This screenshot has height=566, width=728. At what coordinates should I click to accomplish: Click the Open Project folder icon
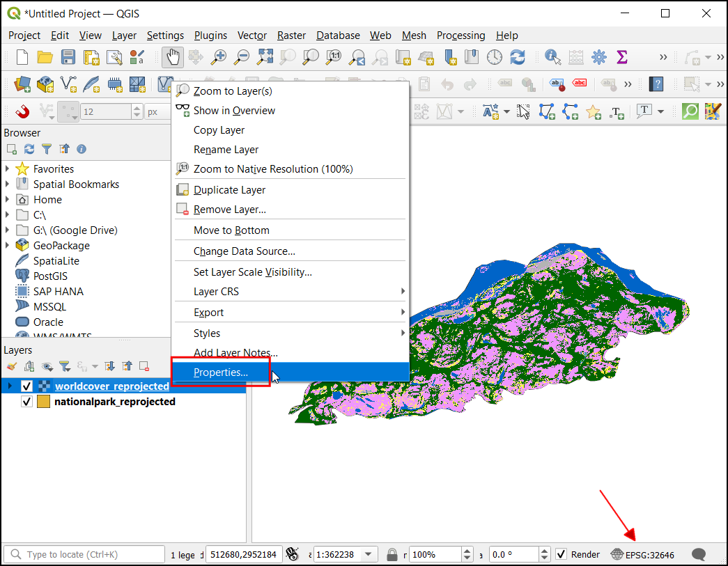coord(45,57)
